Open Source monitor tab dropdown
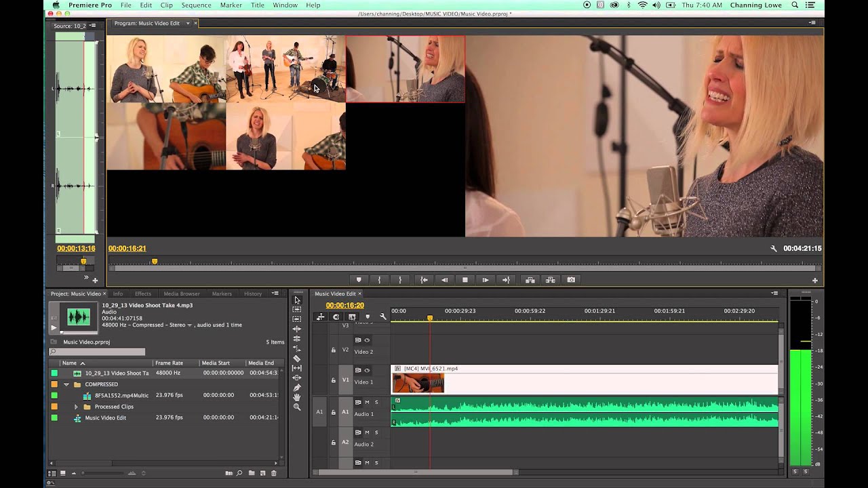The height and width of the screenshot is (488, 868). [92, 26]
